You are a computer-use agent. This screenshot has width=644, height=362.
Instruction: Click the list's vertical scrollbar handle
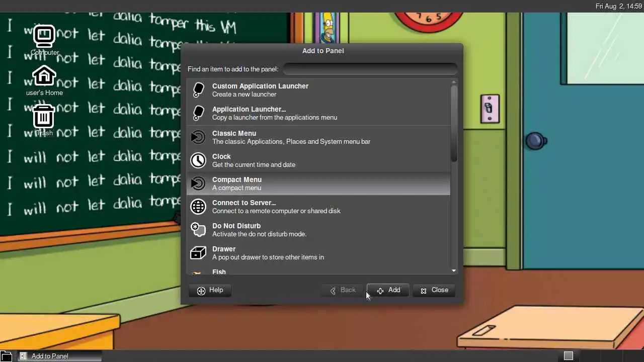pyautogui.click(x=454, y=123)
